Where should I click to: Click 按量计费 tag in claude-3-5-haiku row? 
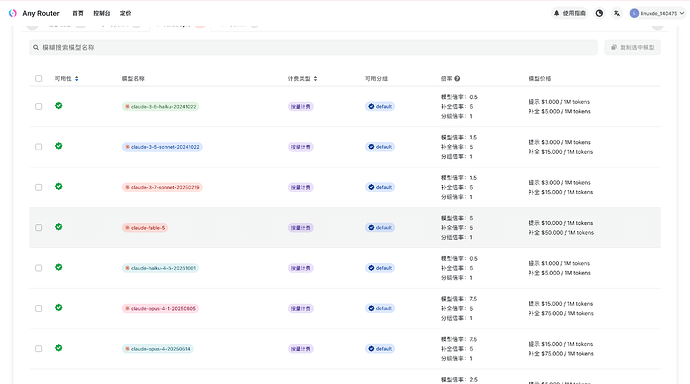(x=301, y=106)
